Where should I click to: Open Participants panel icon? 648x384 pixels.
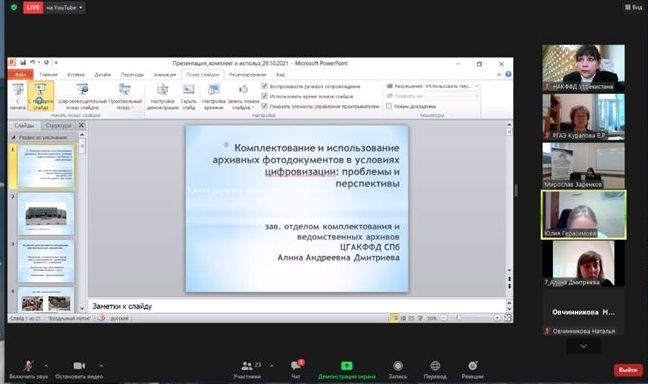pyautogui.click(x=247, y=366)
